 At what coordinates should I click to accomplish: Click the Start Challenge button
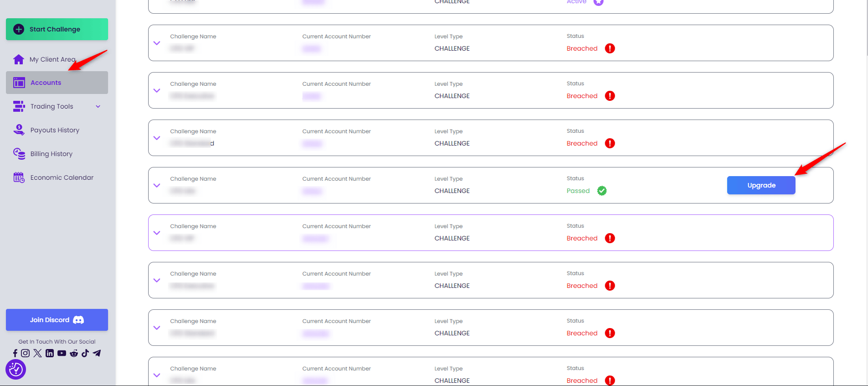coord(57,29)
